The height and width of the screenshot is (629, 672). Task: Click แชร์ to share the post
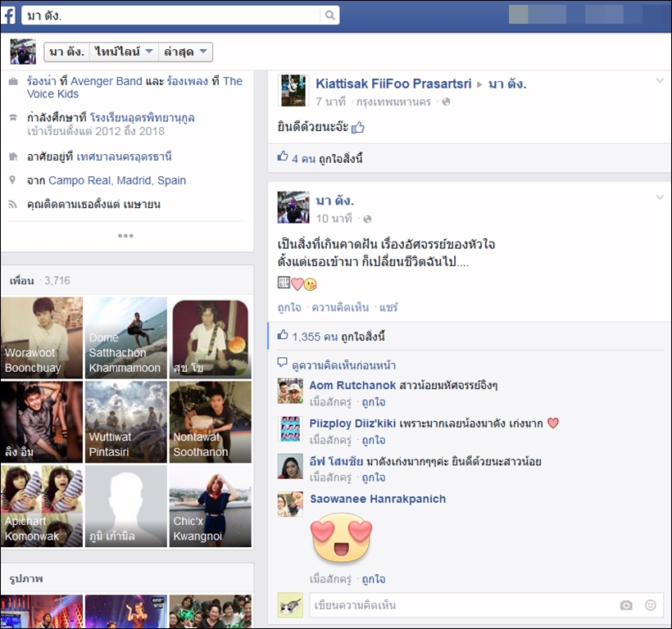click(388, 307)
